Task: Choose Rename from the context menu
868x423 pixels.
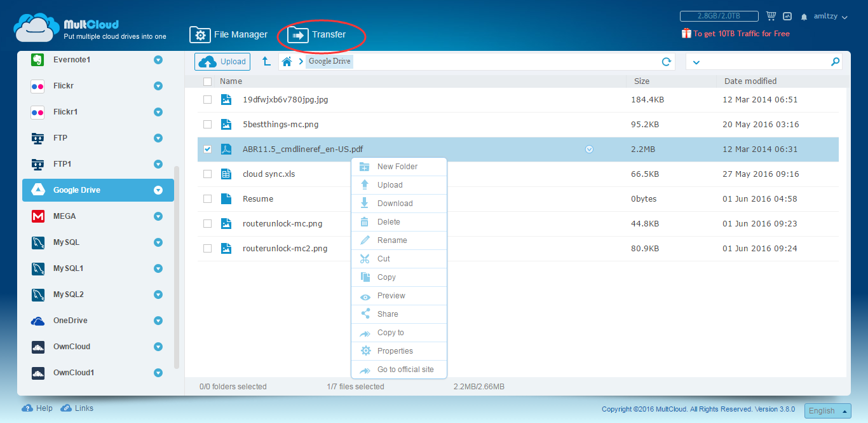Action: (x=392, y=240)
